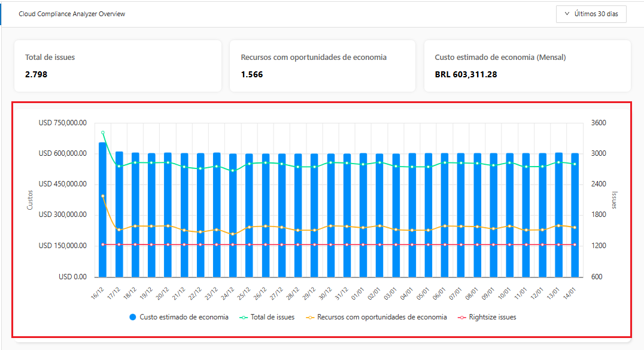Click the blue Custo estimado legend circle
Viewport: 644px width, 350px height.
point(133,317)
